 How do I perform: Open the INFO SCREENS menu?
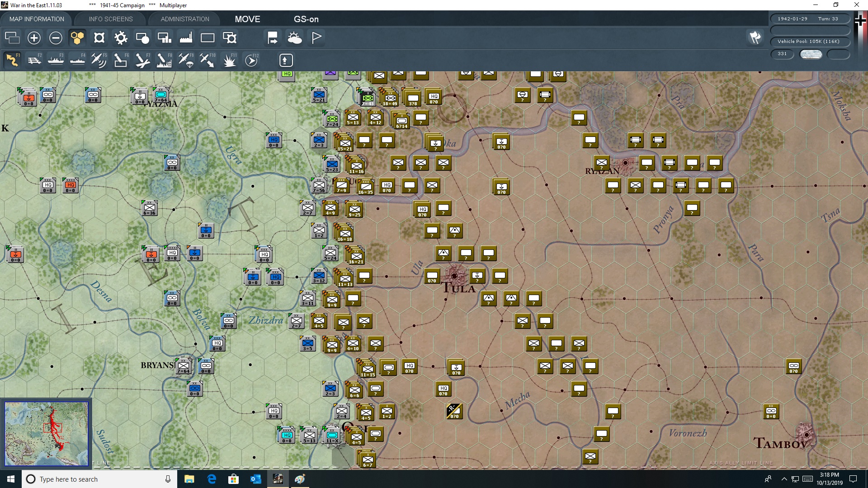click(110, 19)
